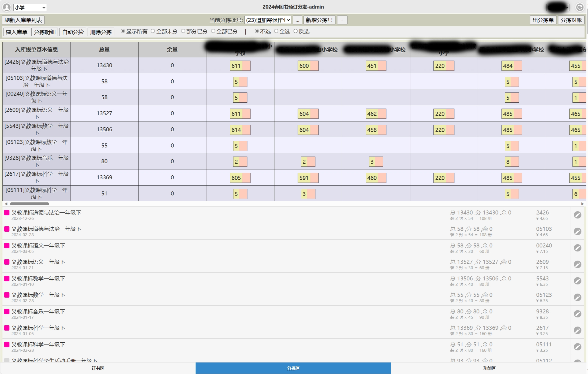Edit entry 2609 with pencil icon
The width and height of the screenshot is (588, 374).
click(578, 264)
